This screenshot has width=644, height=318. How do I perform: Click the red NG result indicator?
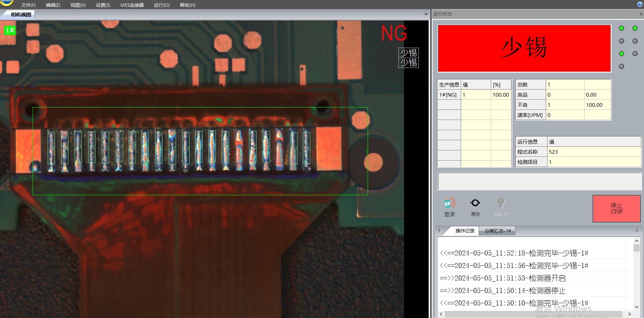click(394, 33)
